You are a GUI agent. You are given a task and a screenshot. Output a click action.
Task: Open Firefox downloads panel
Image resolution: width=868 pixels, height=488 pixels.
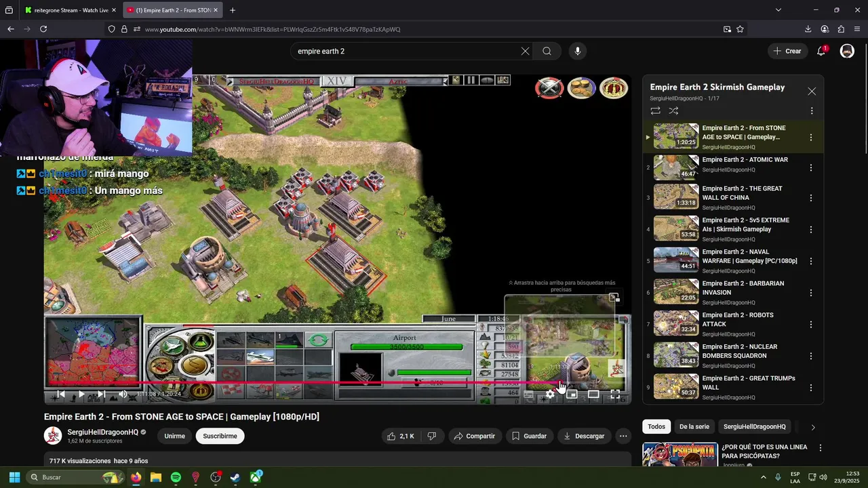[x=808, y=29]
